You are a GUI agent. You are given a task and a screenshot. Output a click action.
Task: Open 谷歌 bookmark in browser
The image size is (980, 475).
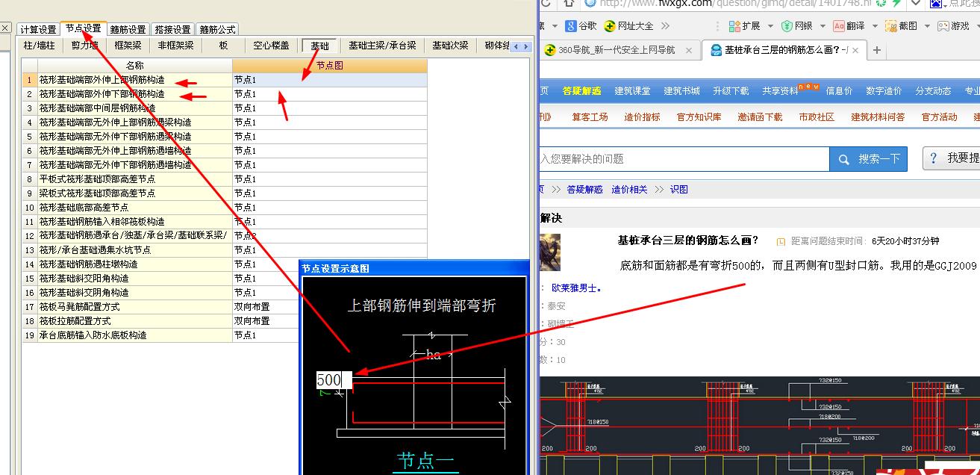[x=581, y=25]
